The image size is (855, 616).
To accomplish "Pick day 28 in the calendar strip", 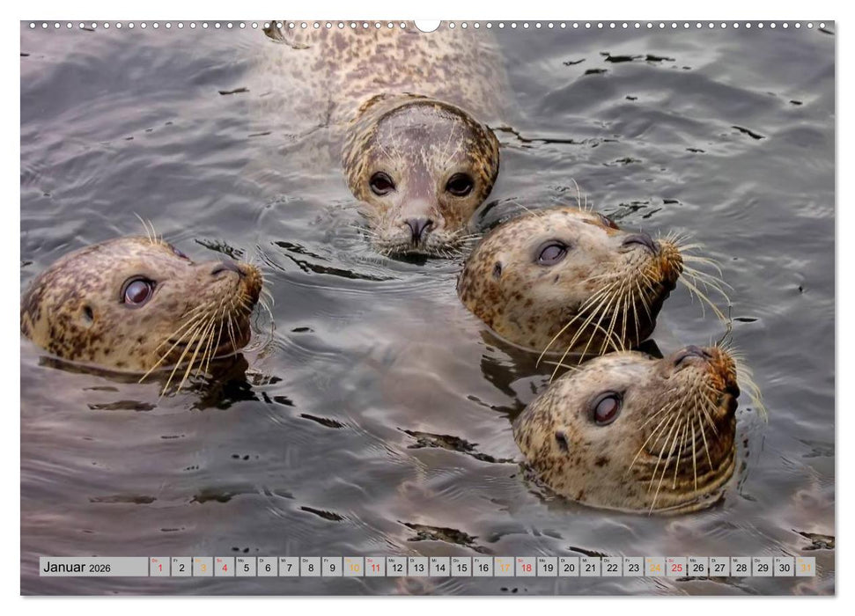I will [x=741, y=568].
